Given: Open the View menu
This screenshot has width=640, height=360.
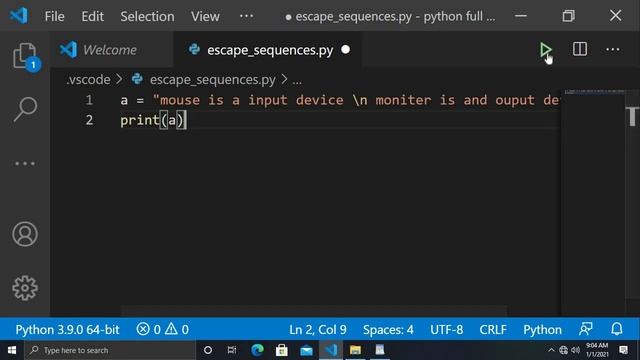Looking at the screenshot, I should [x=205, y=16].
